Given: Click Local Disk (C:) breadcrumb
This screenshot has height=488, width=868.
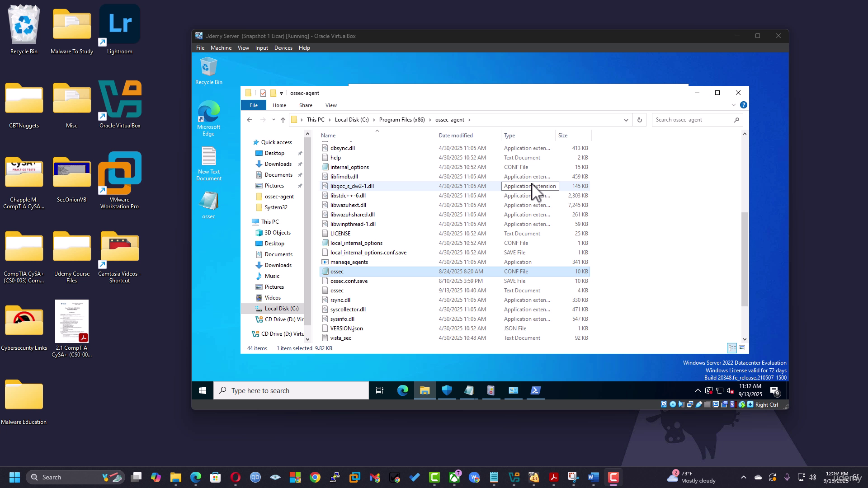Looking at the screenshot, I should (x=352, y=120).
